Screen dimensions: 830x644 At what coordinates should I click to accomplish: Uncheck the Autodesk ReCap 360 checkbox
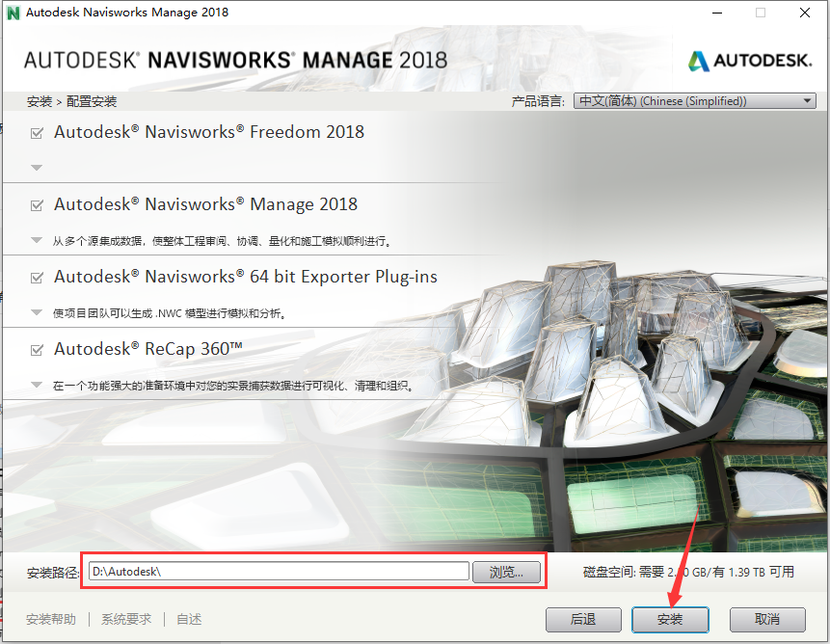37,350
